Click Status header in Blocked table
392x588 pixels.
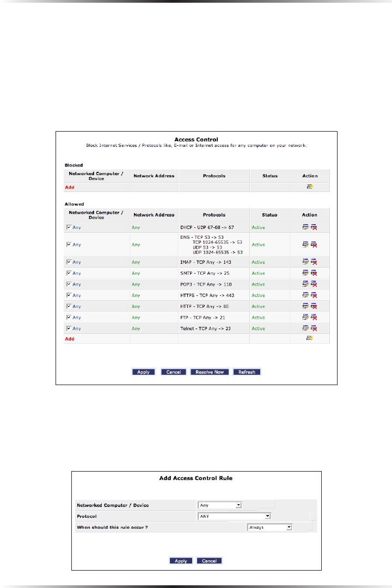tap(270, 176)
